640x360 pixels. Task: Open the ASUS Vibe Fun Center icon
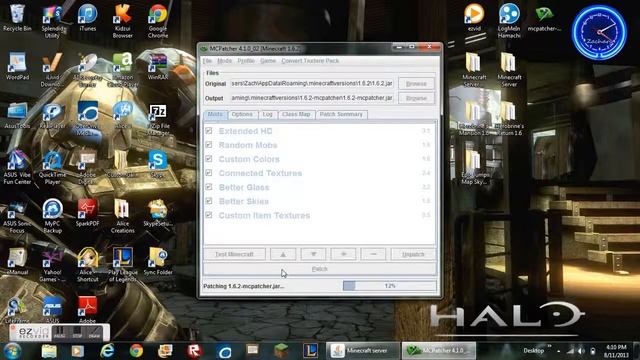[17, 167]
